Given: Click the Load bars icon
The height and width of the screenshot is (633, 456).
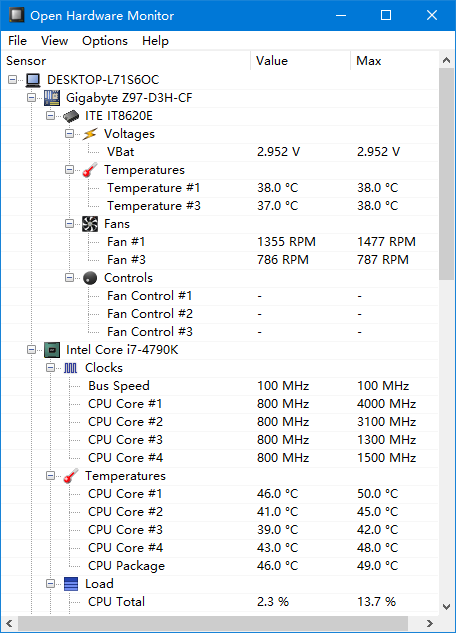Looking at the screenshot, I should point(71,584).
